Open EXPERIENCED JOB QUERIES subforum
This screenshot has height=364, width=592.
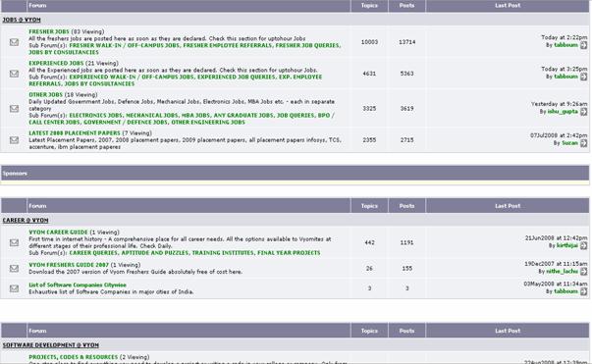[237, 77]
